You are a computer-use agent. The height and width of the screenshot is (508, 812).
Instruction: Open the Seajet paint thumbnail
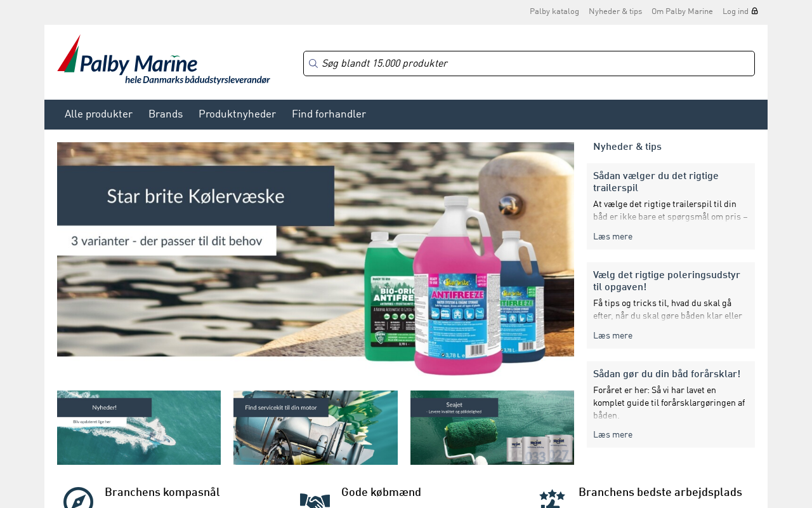492,427
